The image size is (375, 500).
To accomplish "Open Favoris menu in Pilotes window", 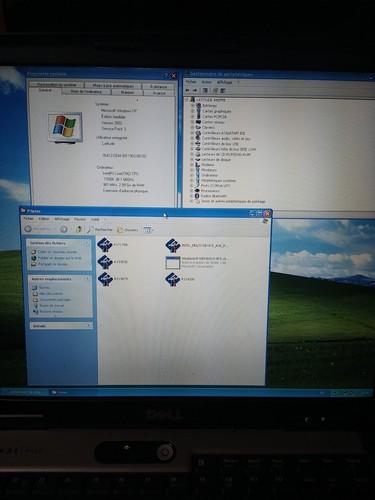I will 80,219.
